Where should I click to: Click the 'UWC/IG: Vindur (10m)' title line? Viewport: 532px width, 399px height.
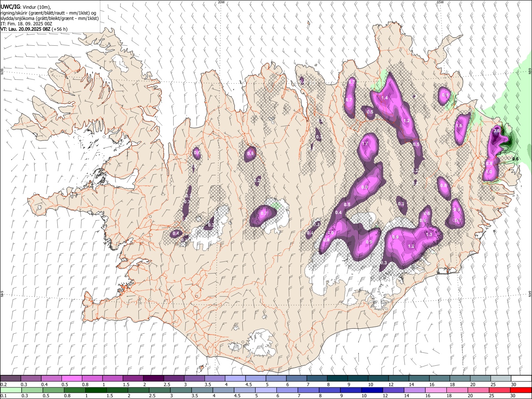tap(26, 7)
